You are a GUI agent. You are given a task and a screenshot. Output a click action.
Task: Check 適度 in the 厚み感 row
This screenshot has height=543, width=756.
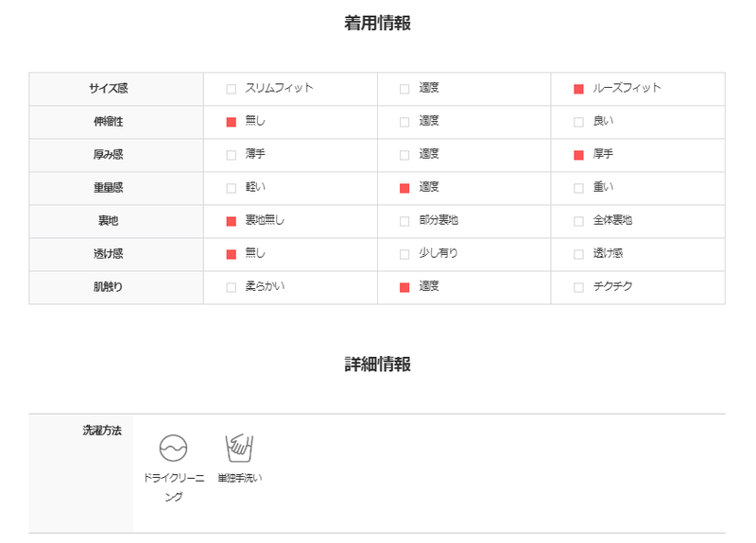[404, 155]
